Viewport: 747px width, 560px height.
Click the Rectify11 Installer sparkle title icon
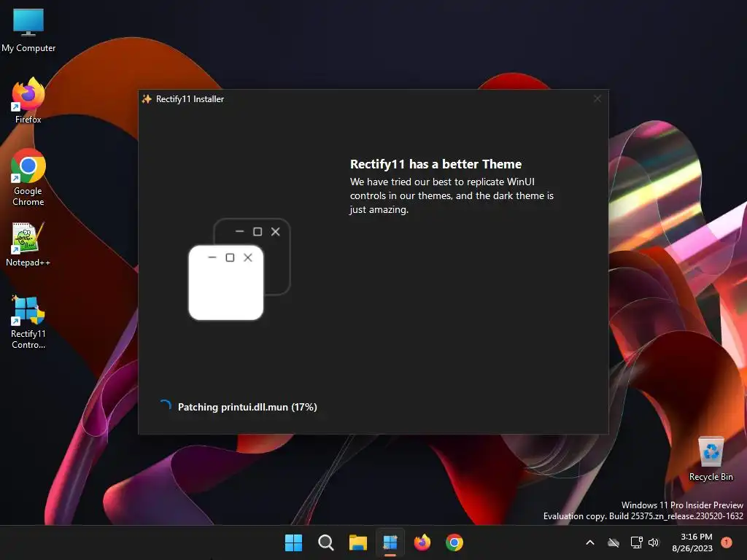tap(147, 99)
